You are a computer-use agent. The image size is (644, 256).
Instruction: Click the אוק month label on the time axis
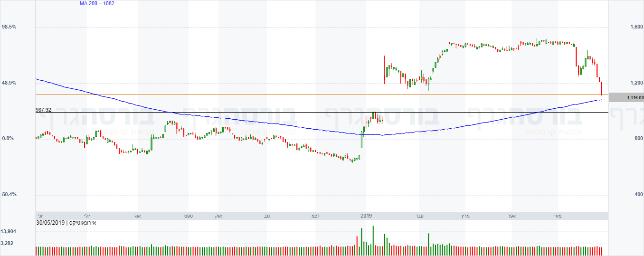tap(219, 216)
